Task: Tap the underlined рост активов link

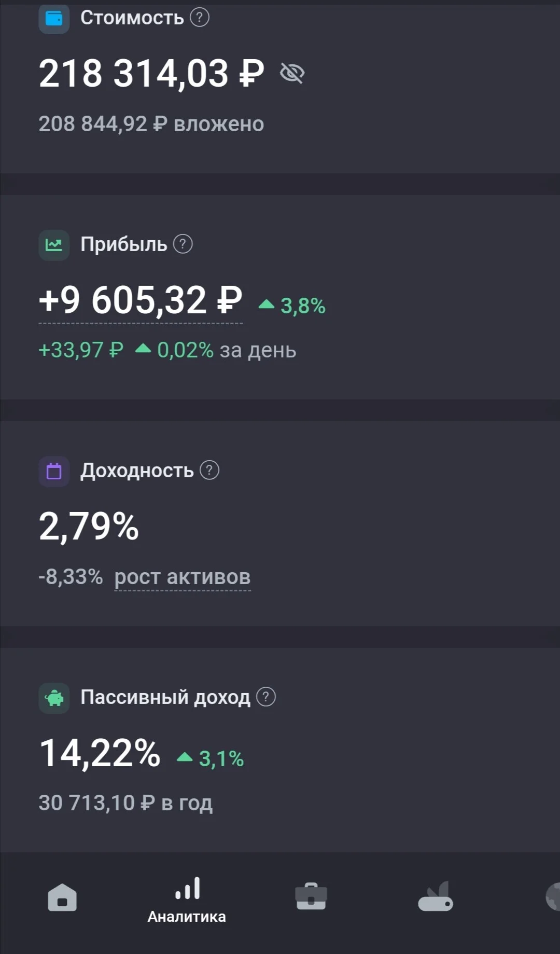Action: 183,577
